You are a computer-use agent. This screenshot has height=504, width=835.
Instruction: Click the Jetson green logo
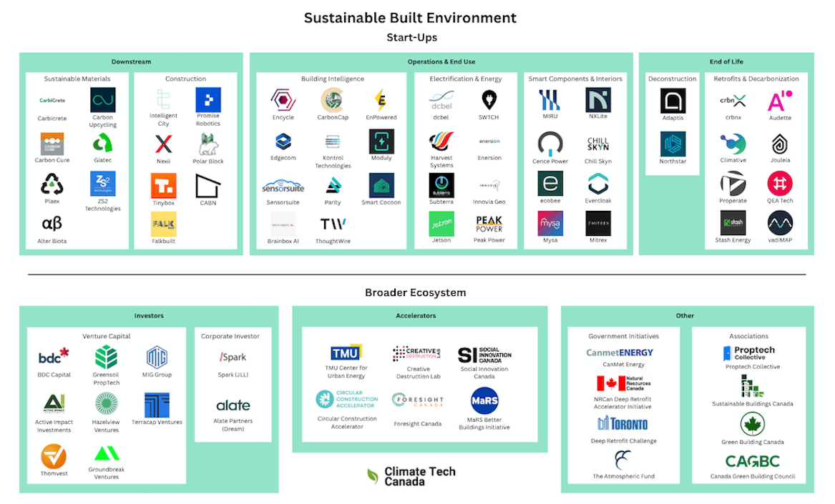[441, 224]
